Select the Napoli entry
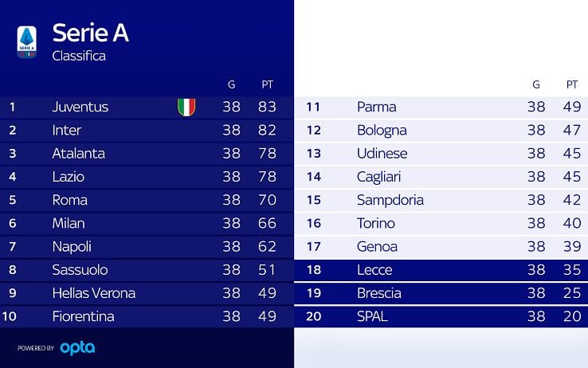The image size is (588, 368). (72, 246)
